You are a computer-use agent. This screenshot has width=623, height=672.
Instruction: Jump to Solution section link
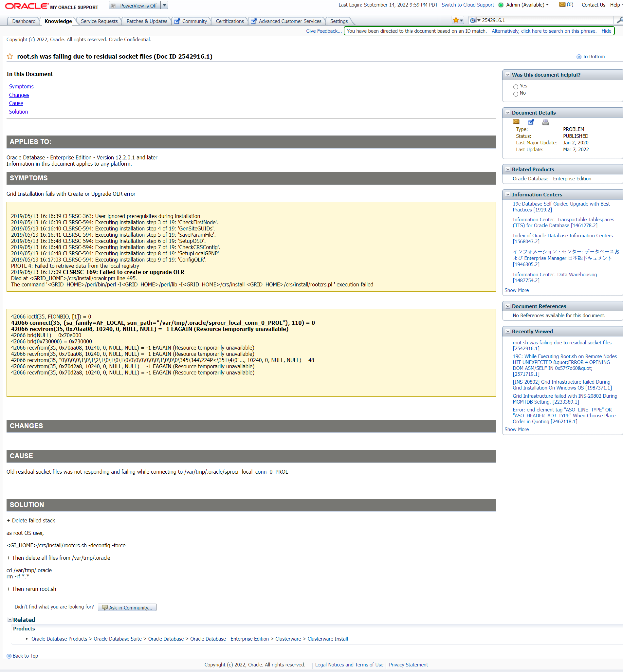tap(18, 112)
